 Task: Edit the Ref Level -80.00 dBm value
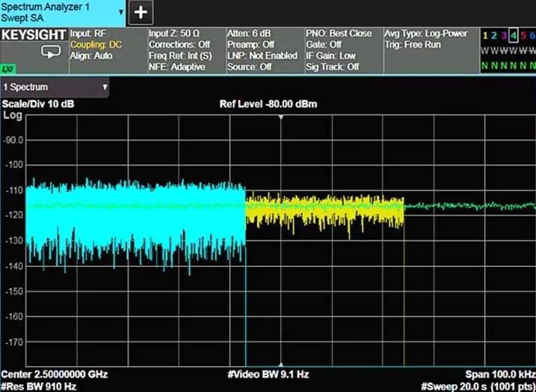pyautogui.click(x=268, y=104)
